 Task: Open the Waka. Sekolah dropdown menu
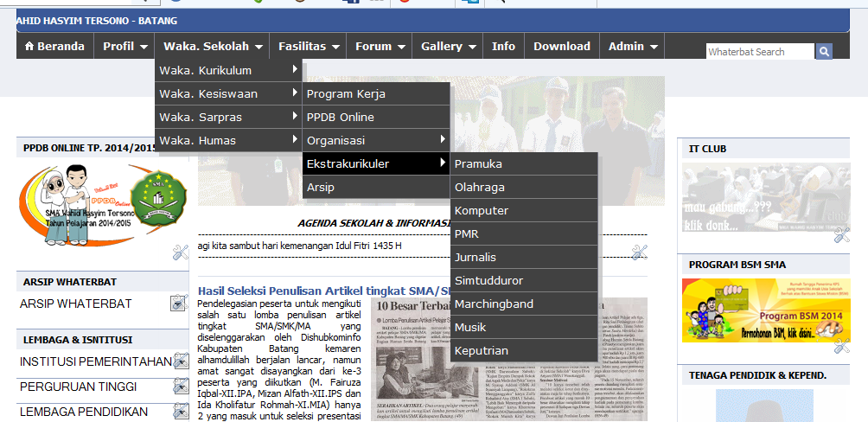tap(213, 47)
